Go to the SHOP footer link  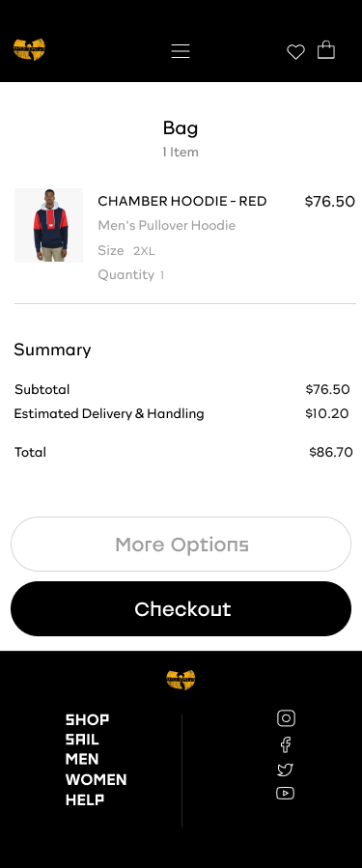tap(87, 719)
